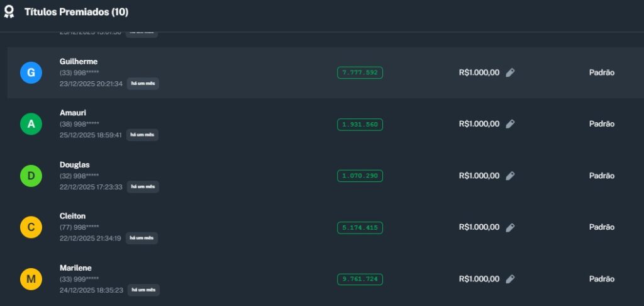This screenshot has height=306, width=644.
Task: Click the 1.070.290 ticket badge
Action: coord(360,176)
